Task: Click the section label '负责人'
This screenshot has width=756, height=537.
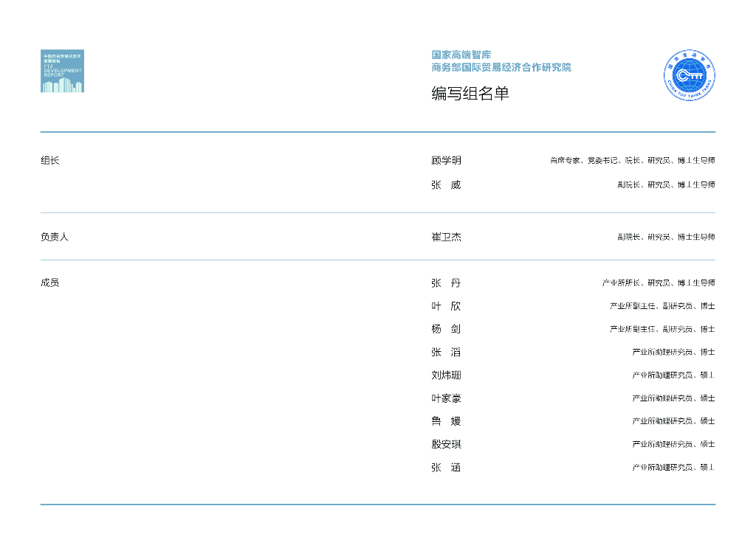Action: [55, 237]
